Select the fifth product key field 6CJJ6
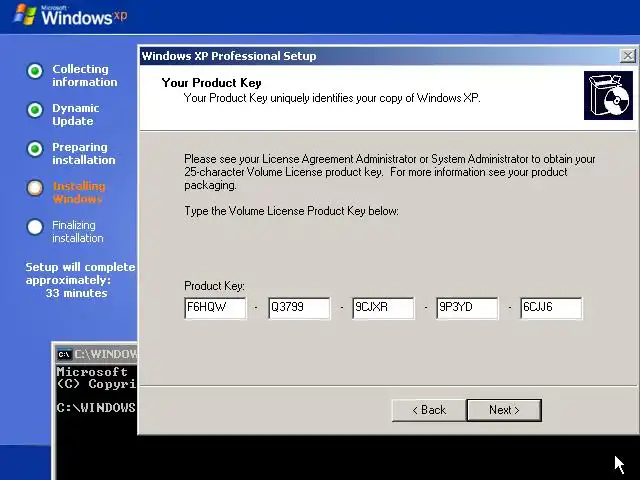 (551, 308)
